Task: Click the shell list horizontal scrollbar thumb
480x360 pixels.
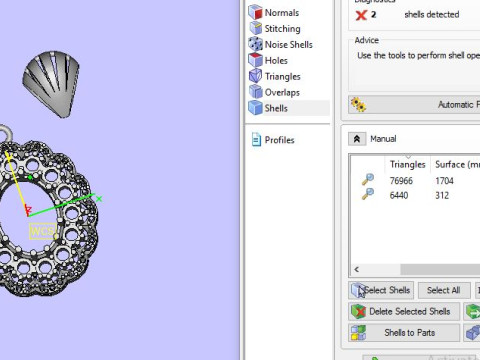Action: [440, 269]
